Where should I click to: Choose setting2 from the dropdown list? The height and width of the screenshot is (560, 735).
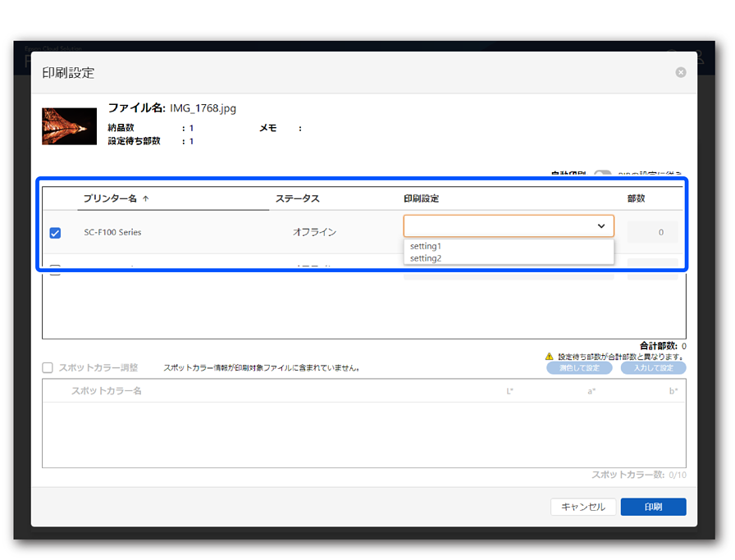pos(426,258)
